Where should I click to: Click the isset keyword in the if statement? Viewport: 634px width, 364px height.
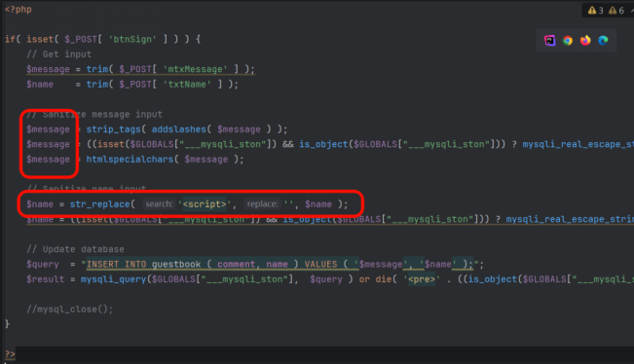(40, 39)
